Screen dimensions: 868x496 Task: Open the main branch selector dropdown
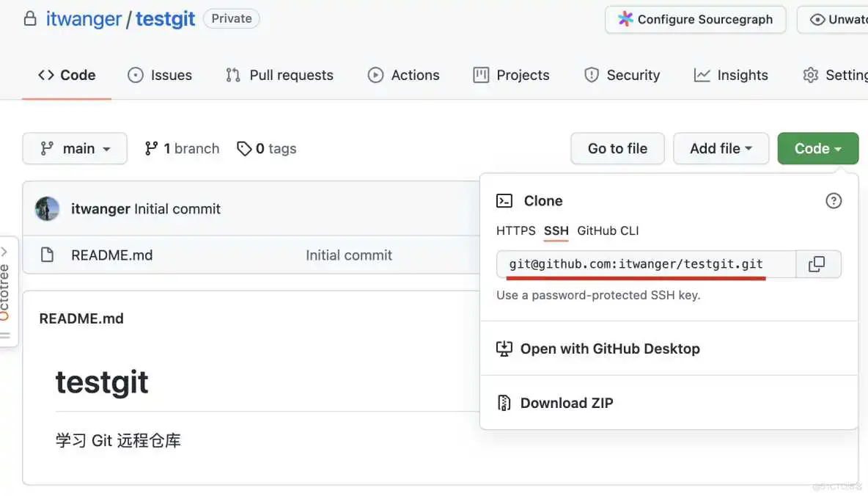point(75,148)
